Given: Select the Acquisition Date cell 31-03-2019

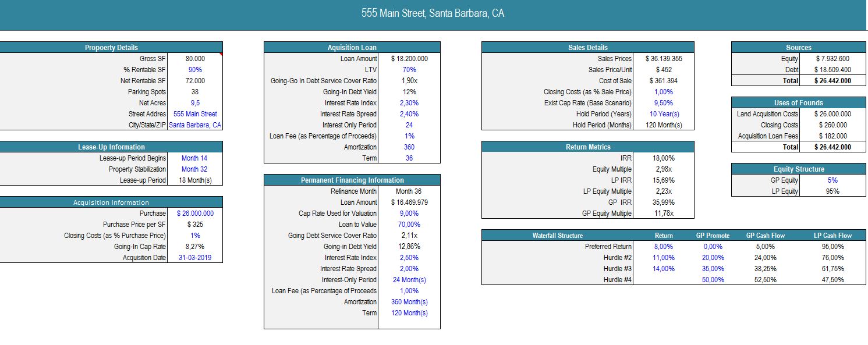Looking at the screenshot, I should click(x=195, y=258).
